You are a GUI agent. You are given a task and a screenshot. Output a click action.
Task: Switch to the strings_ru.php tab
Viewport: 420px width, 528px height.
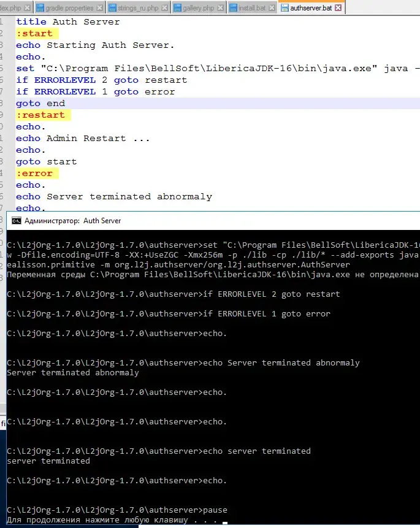(x=138, y=8)
